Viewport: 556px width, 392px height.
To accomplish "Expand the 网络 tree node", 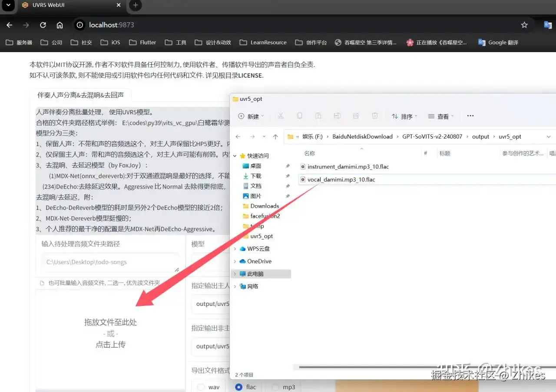I will (235, 286).
